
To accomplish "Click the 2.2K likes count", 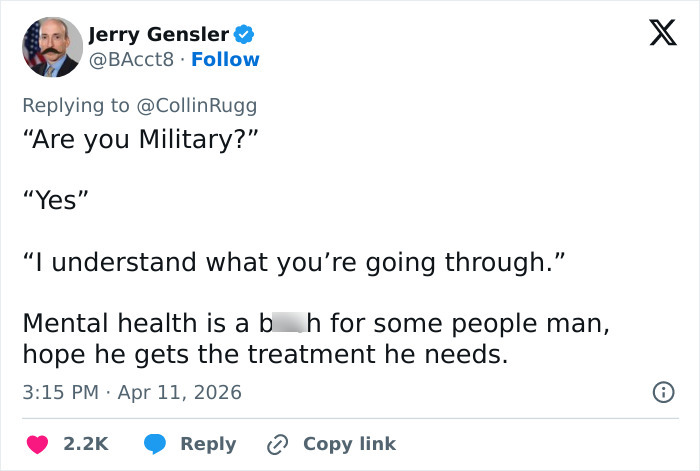I will coord(85,444).
